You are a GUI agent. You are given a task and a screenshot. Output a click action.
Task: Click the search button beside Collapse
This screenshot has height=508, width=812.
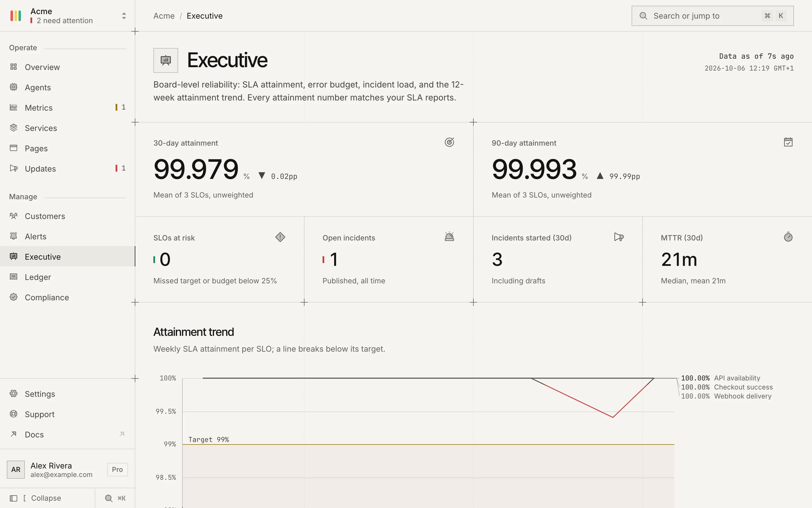(115, 498)
